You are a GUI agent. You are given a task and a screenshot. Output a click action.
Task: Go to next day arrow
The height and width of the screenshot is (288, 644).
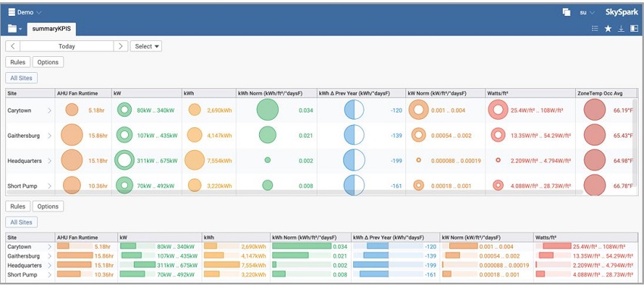120,46
